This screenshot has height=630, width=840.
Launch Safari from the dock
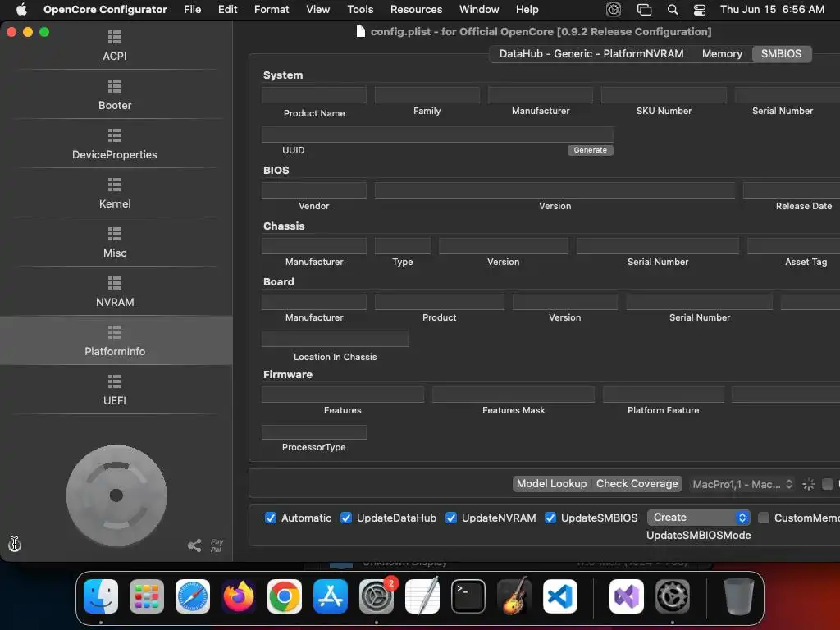193,596
